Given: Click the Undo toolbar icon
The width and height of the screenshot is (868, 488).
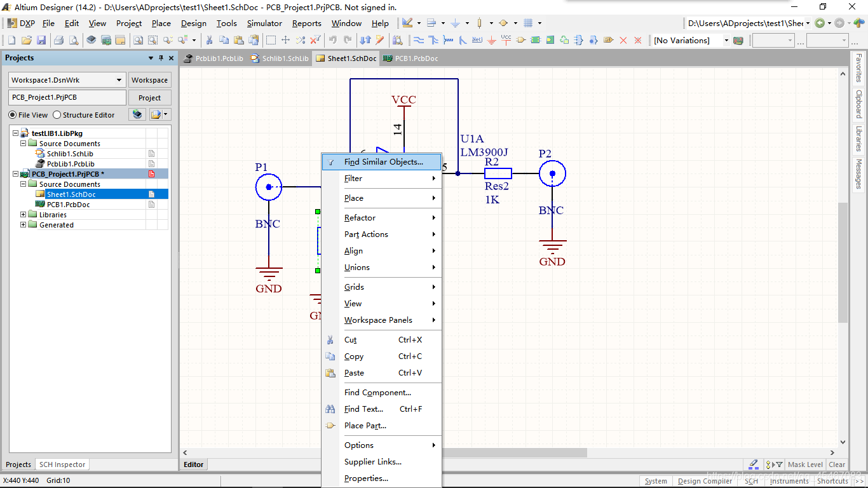Looking at the screenshot, I should pos(333,40).
